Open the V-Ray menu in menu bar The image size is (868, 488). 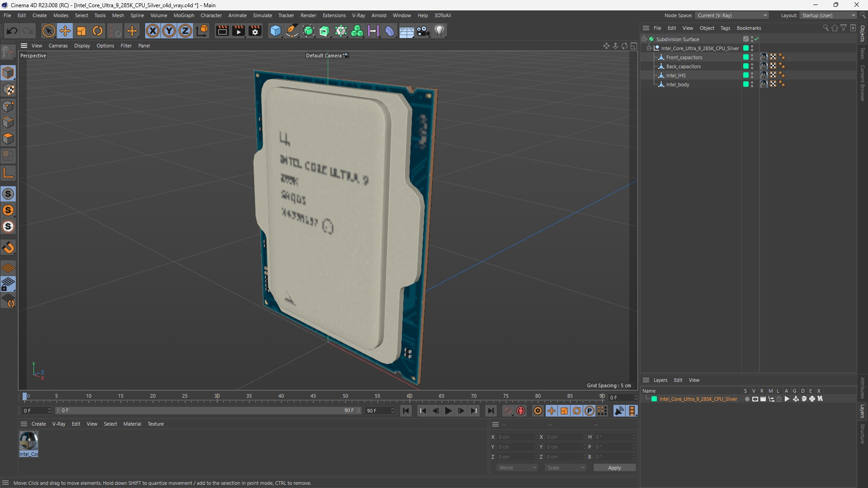(x=359, y=15)
